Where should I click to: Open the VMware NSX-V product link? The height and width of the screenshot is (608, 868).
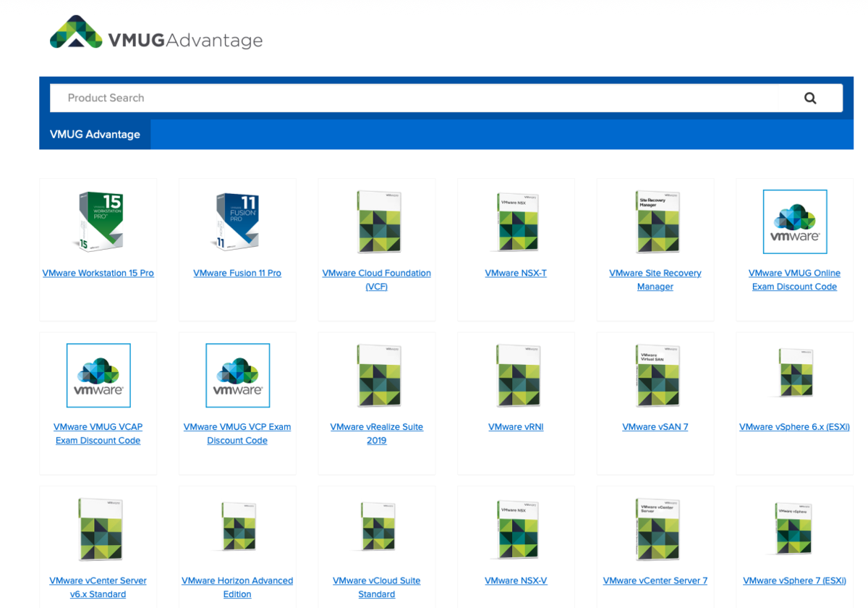pos(516,580)
